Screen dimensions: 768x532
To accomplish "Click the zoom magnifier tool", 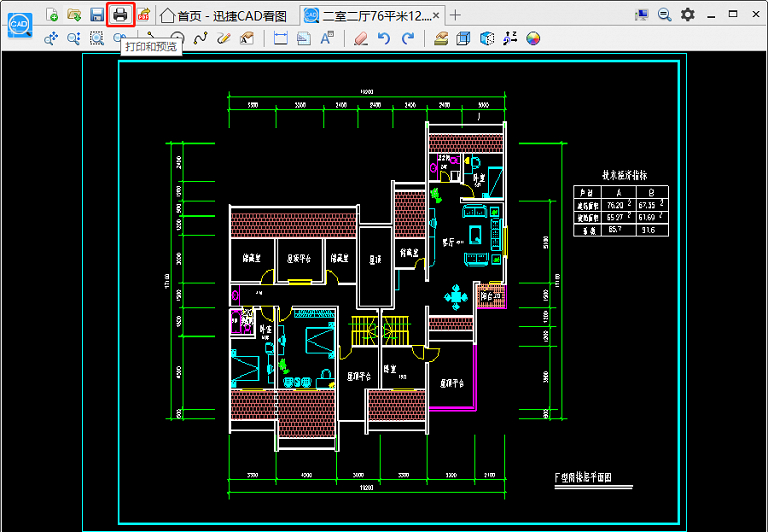I will click(x=73, y=39).
